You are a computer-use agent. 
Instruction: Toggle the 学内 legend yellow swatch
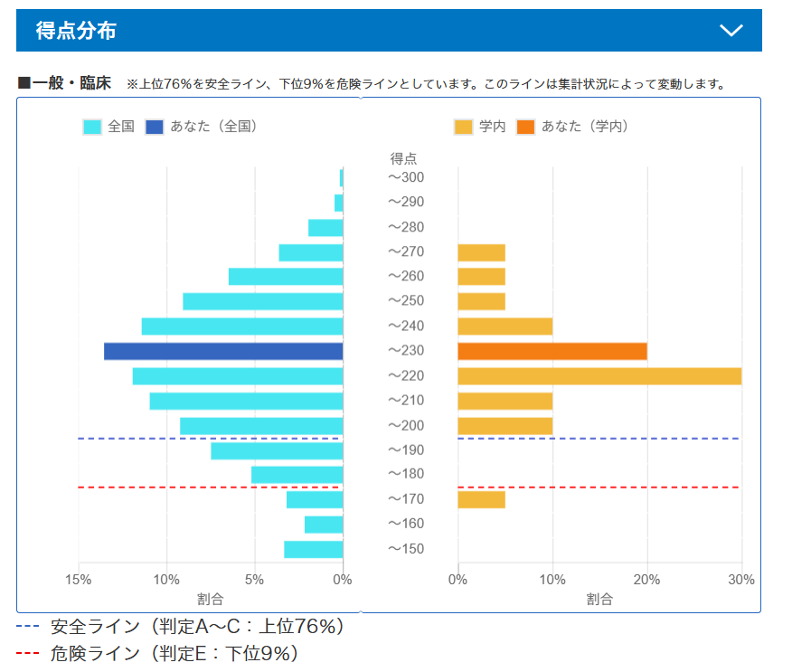464,127
